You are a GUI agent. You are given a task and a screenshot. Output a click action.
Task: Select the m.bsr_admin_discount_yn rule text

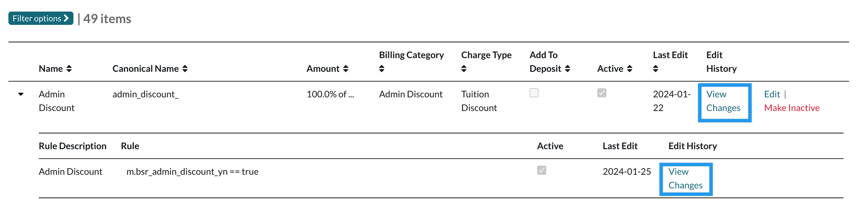[192, 172]
